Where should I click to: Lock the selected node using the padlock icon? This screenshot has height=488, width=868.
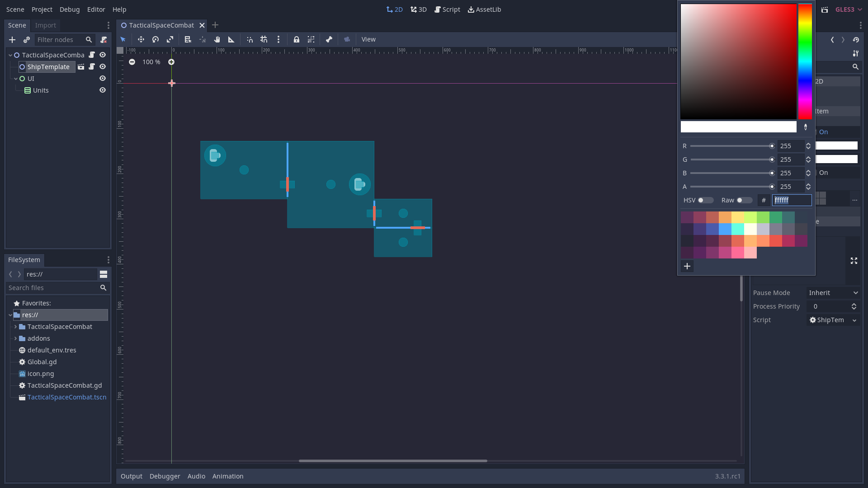pos(296,39)
